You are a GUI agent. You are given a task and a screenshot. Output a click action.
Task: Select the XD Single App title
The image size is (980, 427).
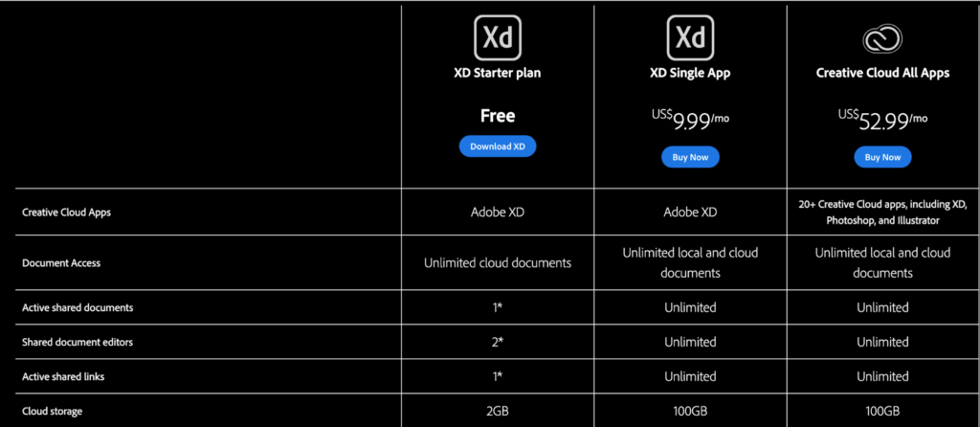[690, 73]
